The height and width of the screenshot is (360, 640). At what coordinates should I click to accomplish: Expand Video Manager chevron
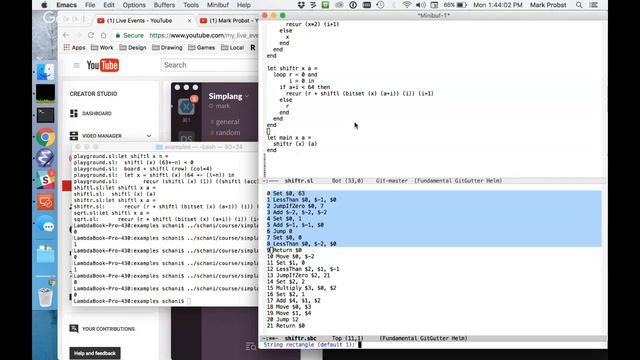click(x=149, y=136)
